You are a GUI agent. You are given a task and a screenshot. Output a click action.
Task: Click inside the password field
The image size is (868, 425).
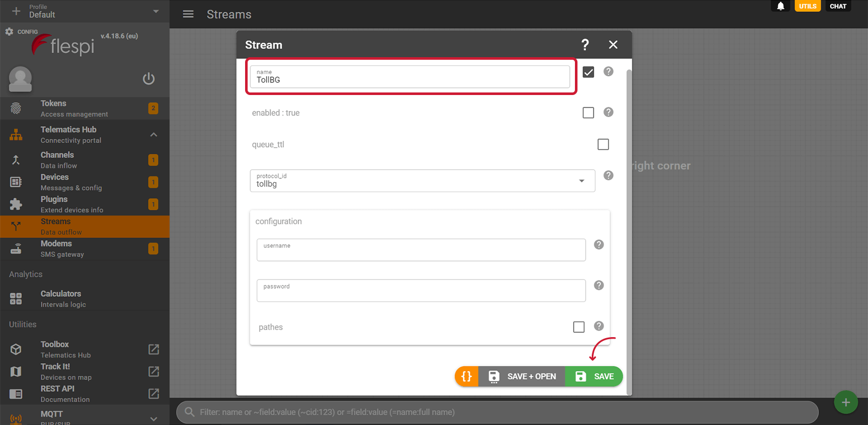pyautogui.click(x=421, y=291)
